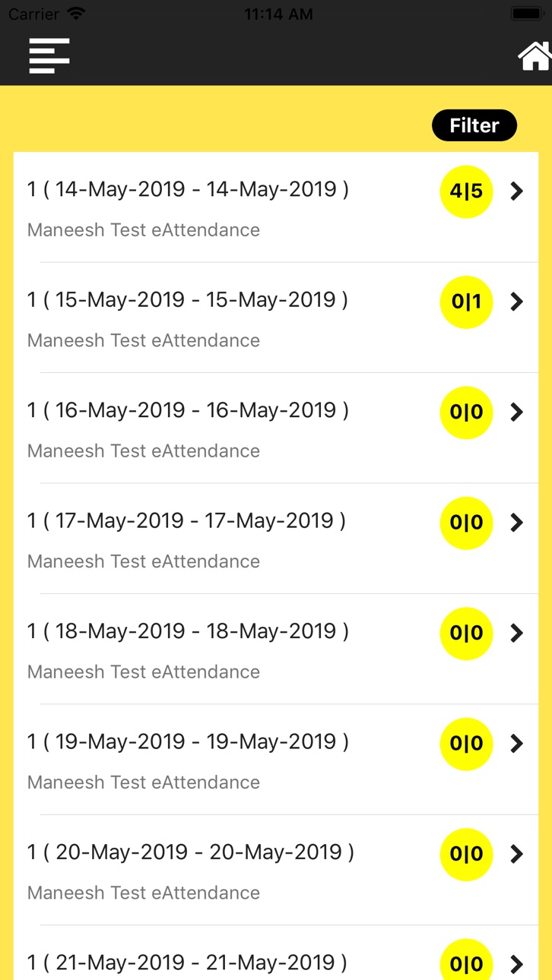
Task: Open Maneesh Test eAttendance under 14-May-2019
Action: (x=144, y=229)
